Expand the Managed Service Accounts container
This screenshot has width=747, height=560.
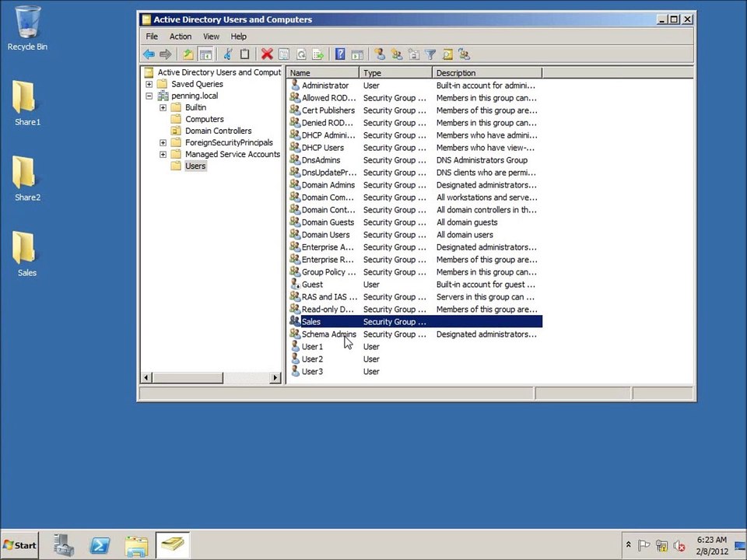tap(163, 154)
